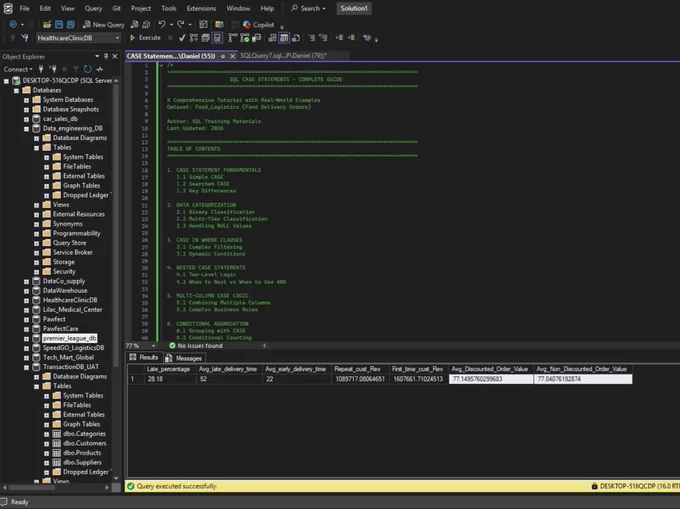The image size is (680, 509).
Task: Click the Save All icon
Action: coord(71,25)
